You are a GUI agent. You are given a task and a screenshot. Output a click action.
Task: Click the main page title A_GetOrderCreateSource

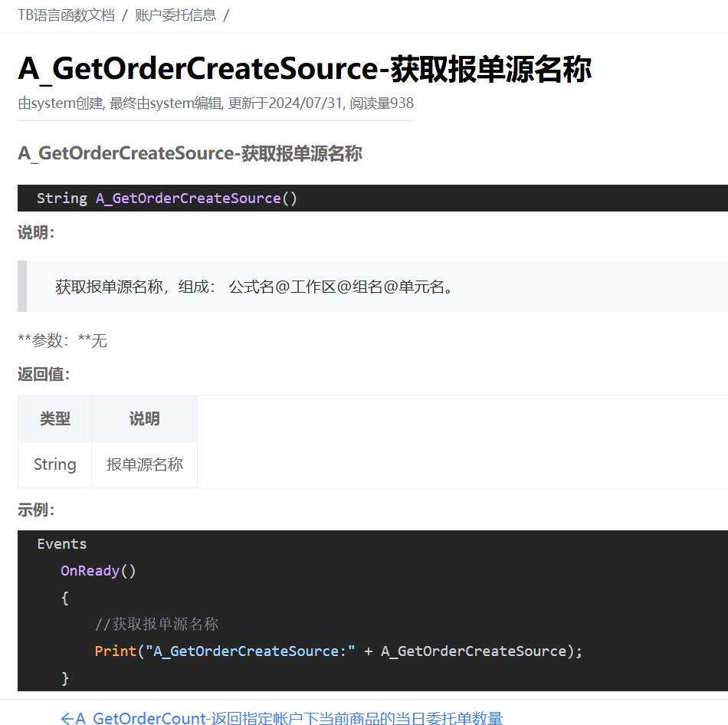click(304, 69)
